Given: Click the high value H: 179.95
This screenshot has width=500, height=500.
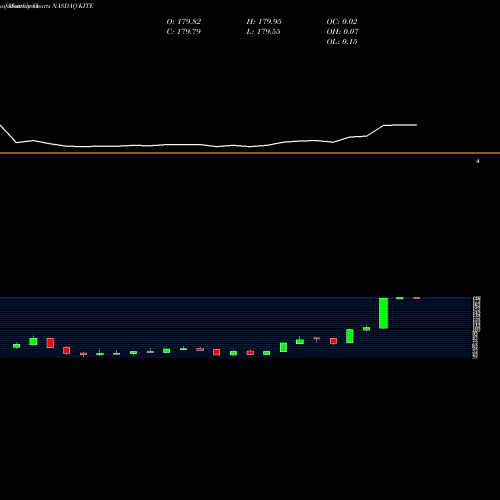Looking at the screenshot, I should [264, 22].
